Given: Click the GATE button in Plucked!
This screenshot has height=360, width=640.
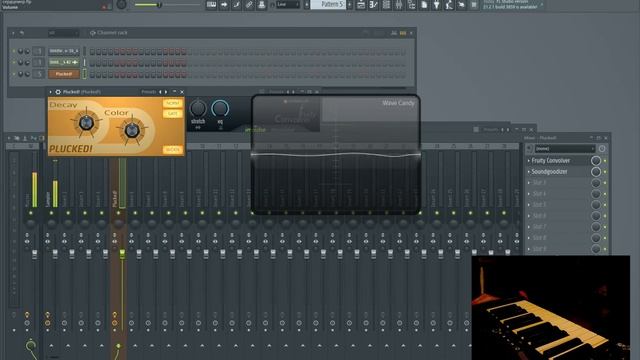Looking at the screenshot, I should pos(173,114).
